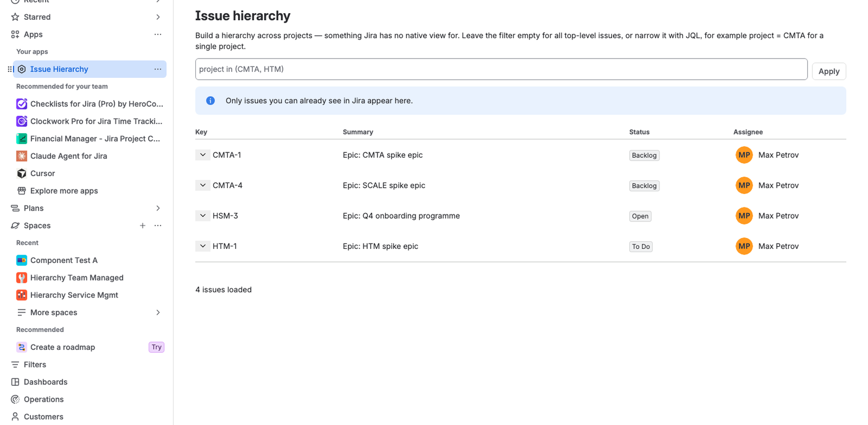Click the Component Test A space icon

tap(22, 260)
